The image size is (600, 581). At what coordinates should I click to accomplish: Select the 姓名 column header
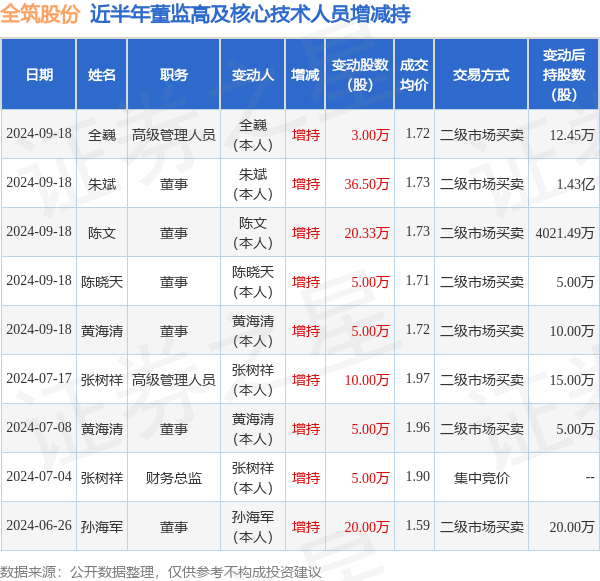[102, 75]
